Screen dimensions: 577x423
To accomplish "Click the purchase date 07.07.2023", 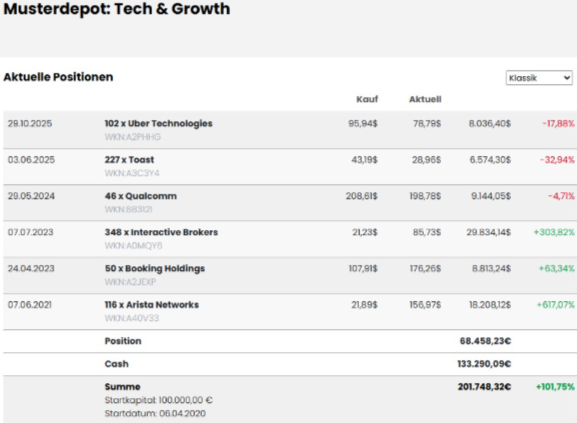I will [31, 232].
